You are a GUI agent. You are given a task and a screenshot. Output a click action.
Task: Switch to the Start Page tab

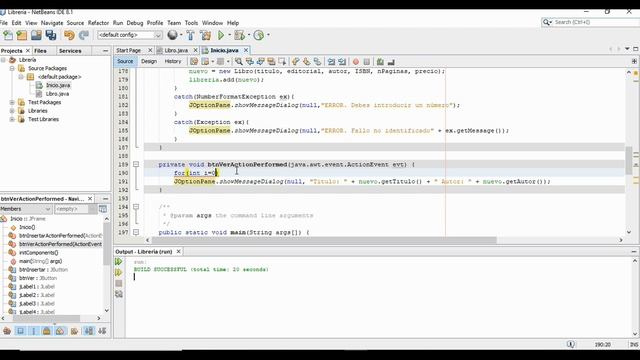tap(129, 50)
